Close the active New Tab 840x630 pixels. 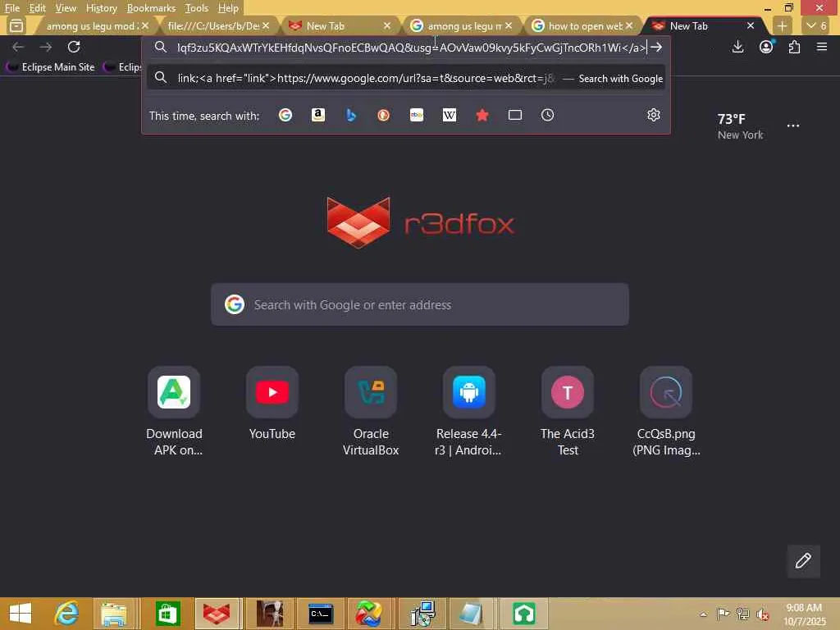coord(751,25)
